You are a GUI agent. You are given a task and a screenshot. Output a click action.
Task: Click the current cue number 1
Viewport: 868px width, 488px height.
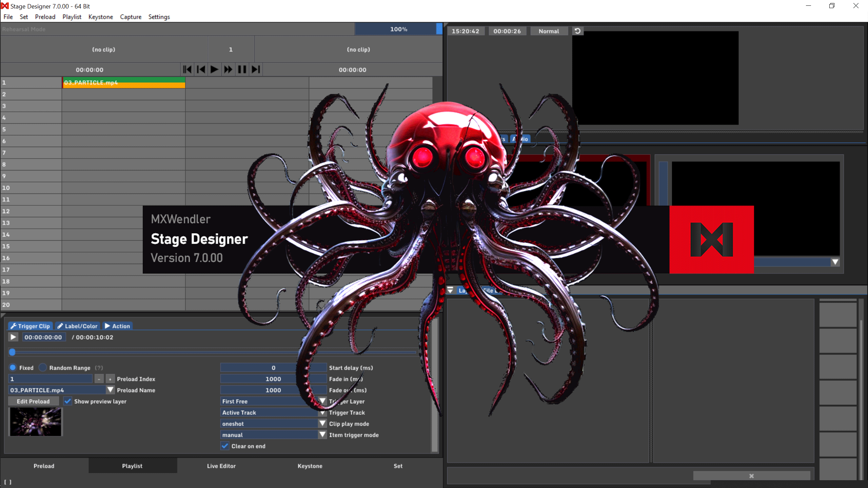tap(231, 49)
